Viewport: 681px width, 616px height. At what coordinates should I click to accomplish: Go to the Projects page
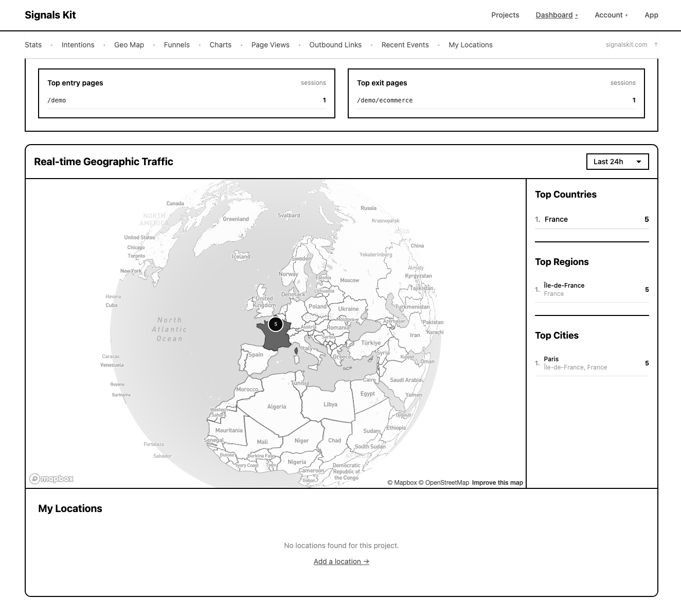[x=505, y=15]
